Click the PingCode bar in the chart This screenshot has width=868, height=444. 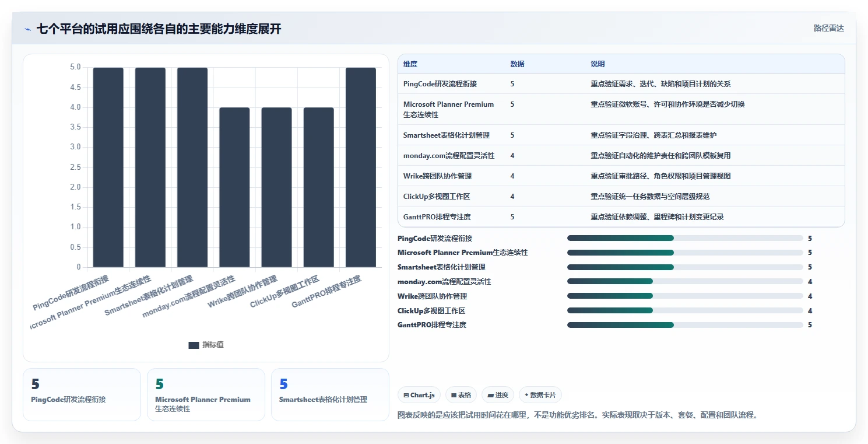pos(108,167)
